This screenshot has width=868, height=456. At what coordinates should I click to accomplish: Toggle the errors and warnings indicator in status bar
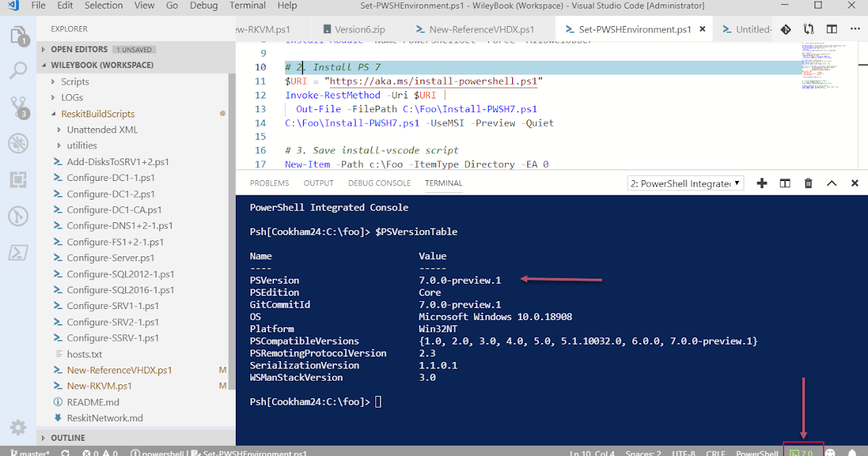[100, 451]
